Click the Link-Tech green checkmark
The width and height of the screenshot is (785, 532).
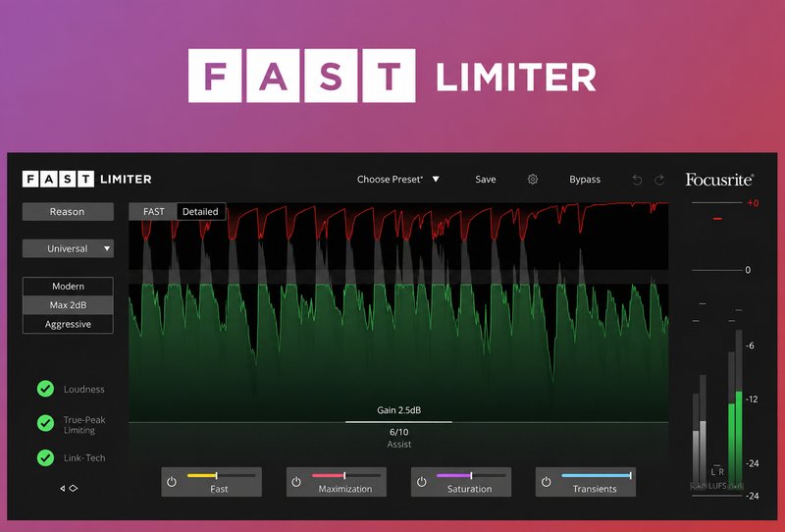coord(45,457)
